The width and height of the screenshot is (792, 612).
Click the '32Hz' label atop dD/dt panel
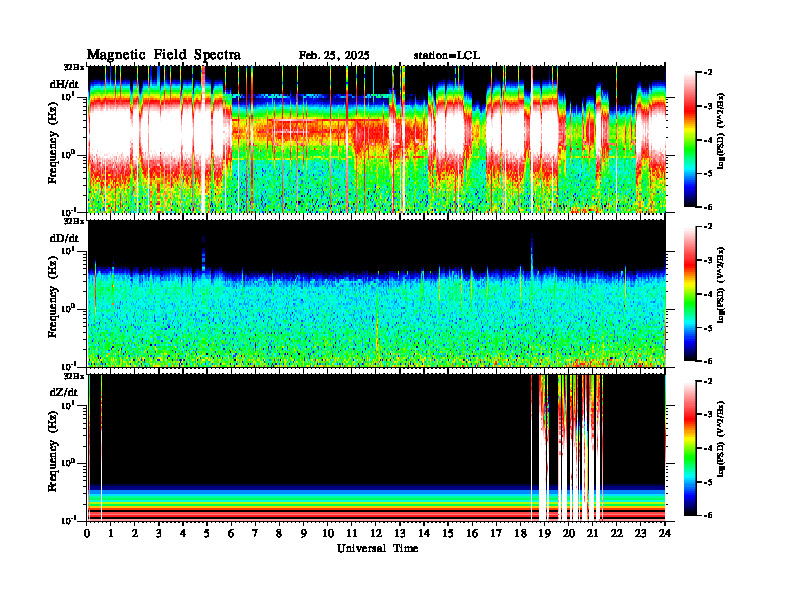pyautogui.click(x=74, y=221)
